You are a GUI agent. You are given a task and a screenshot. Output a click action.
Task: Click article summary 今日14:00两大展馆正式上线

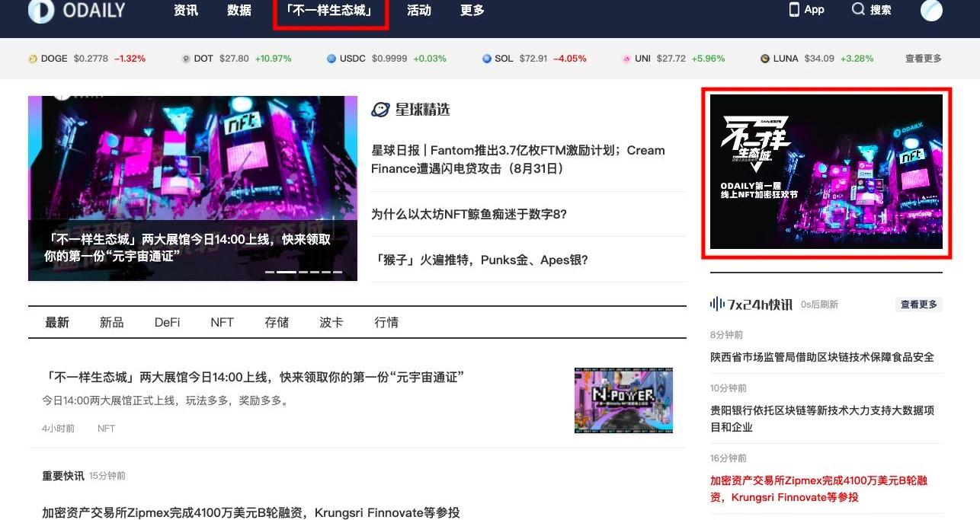tap(166, 400)
